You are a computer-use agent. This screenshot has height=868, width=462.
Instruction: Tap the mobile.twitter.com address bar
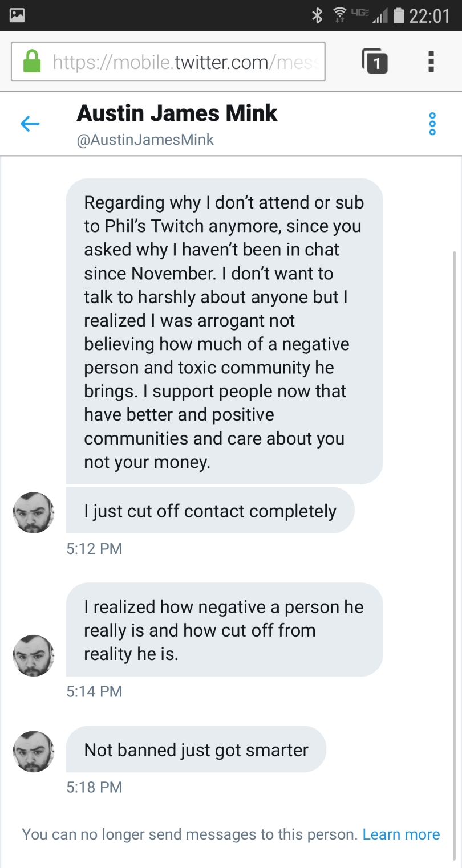coord(168,62)
